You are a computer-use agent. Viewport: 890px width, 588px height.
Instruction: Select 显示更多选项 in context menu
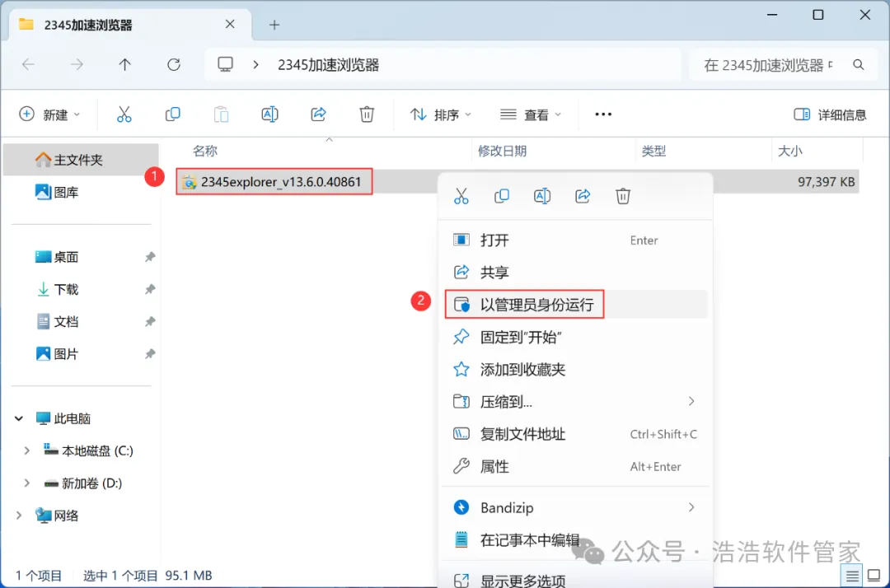click(x=576, y=580)
